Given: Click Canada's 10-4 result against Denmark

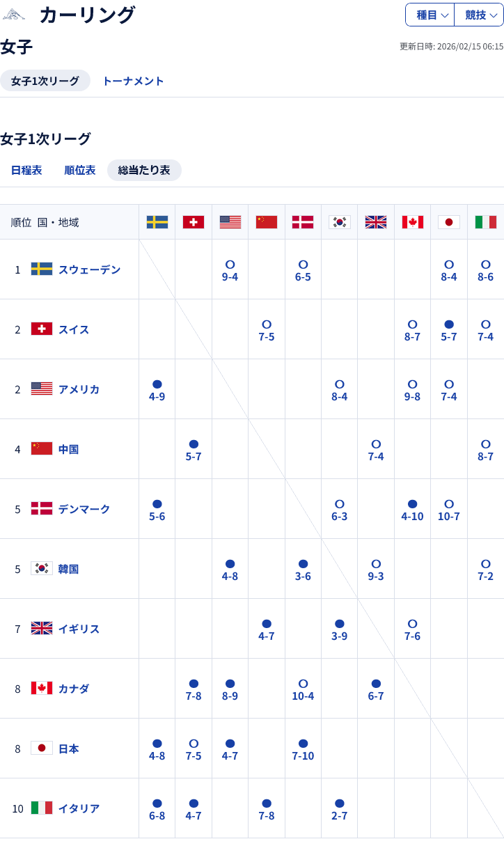Looking at the screenshot, I should coord(303,696).
